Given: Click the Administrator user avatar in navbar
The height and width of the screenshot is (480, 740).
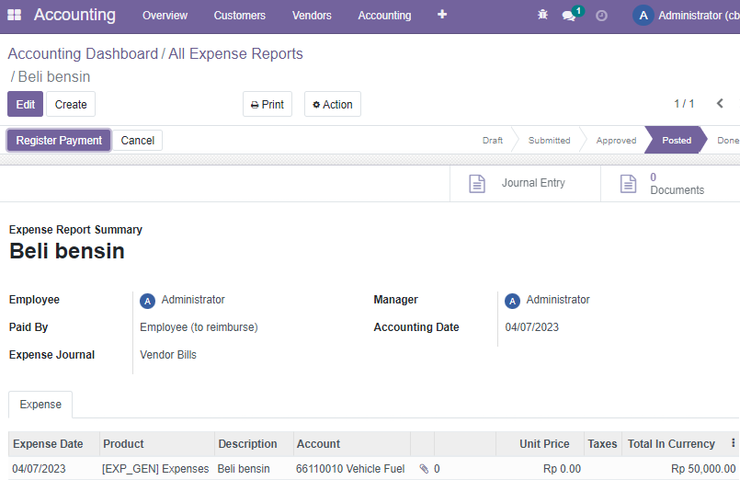Looking at the screenshot, I should tap(643, 16).
